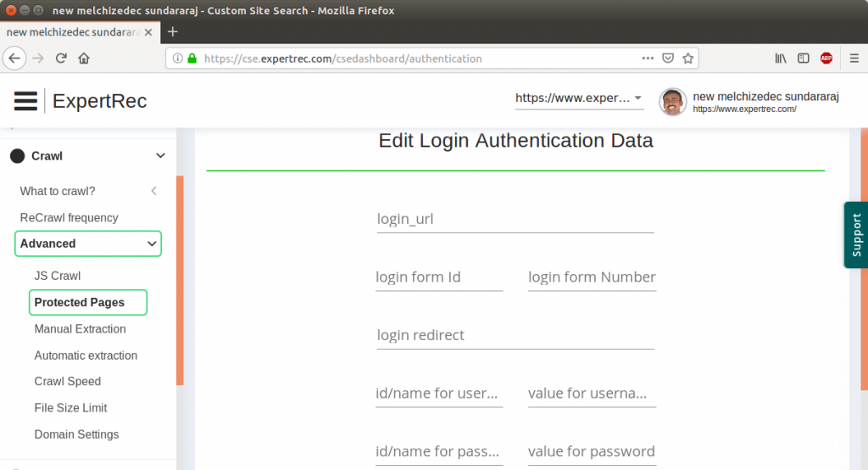This screenshot has height=470, width=868.
Task: Expand the What to crawl? item
Action: (x=153, y=191)
